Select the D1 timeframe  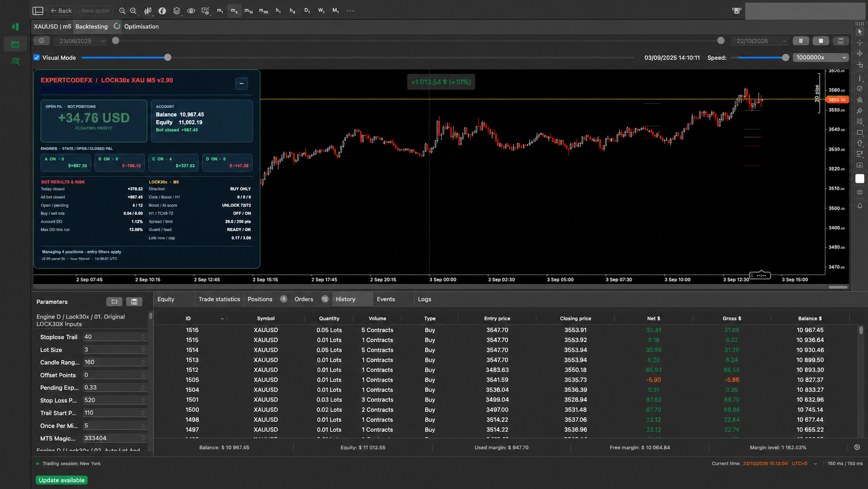(307, 10)
